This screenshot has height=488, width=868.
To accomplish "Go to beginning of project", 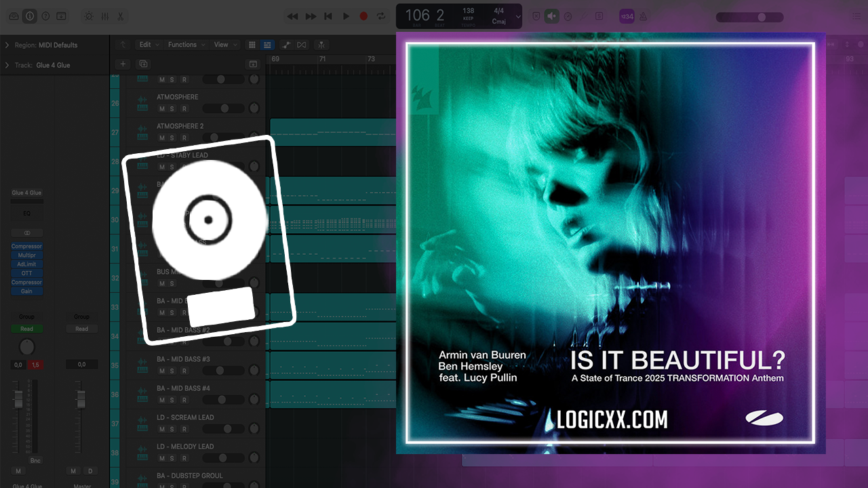I will (x=328, y=16).
